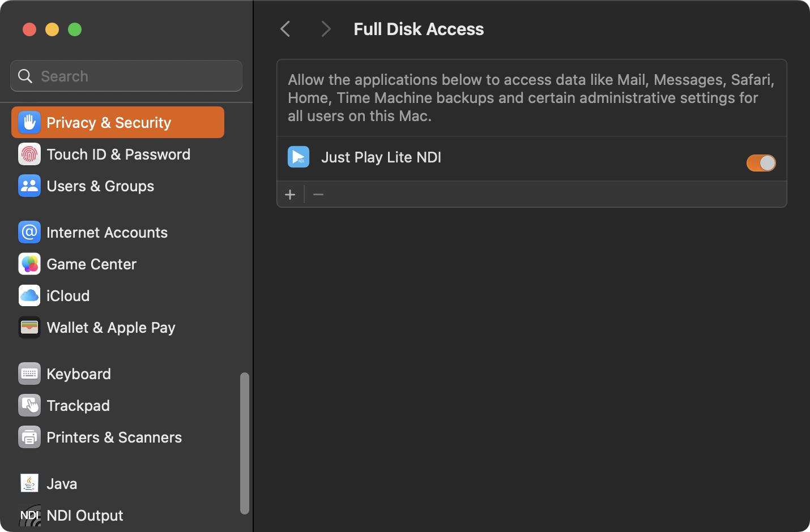
Task: Close the System Settings window
Action: click(x=29, y=29)
